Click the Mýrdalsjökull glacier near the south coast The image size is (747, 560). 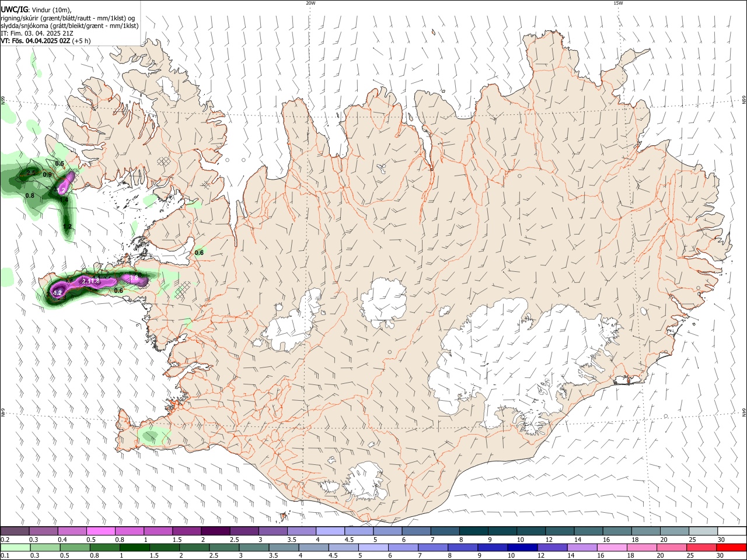(x=365, y=482)
